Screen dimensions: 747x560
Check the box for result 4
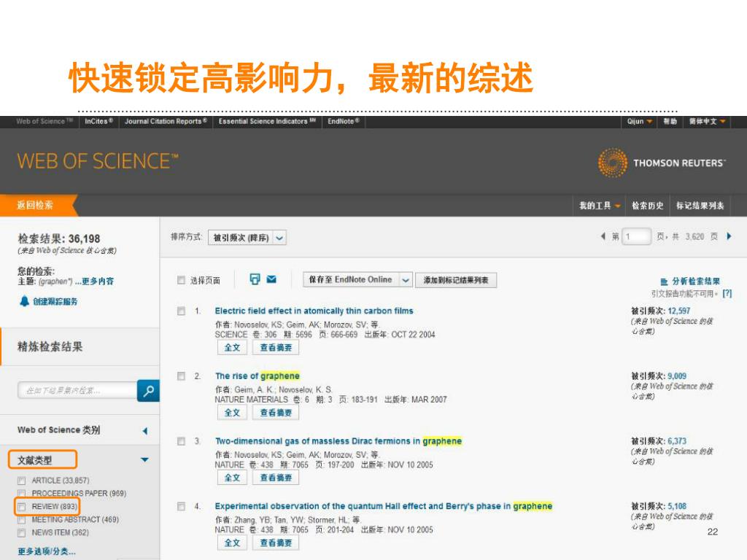[x=181, y=506]
